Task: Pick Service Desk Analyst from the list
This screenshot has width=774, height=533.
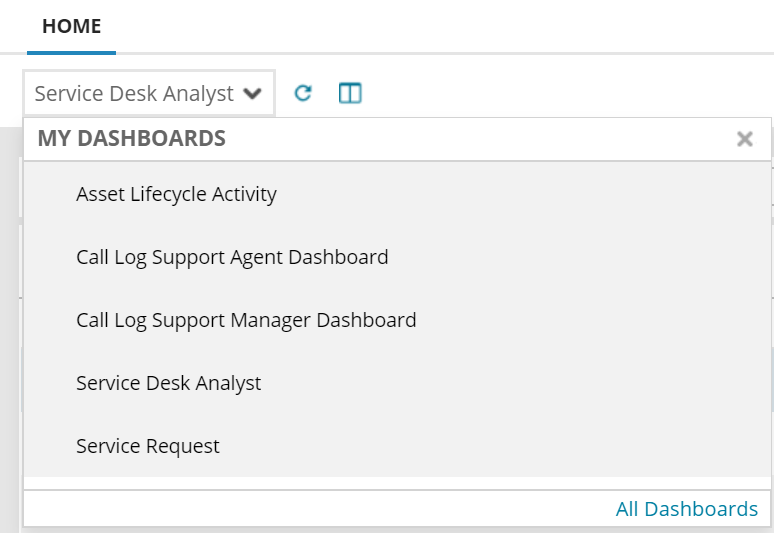Action: click(x=168, y=383)
